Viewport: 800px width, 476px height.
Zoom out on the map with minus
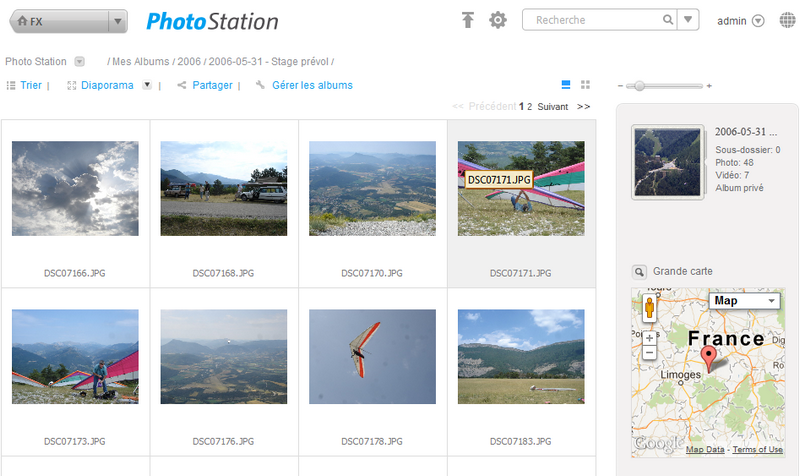(x=649, y=352)
